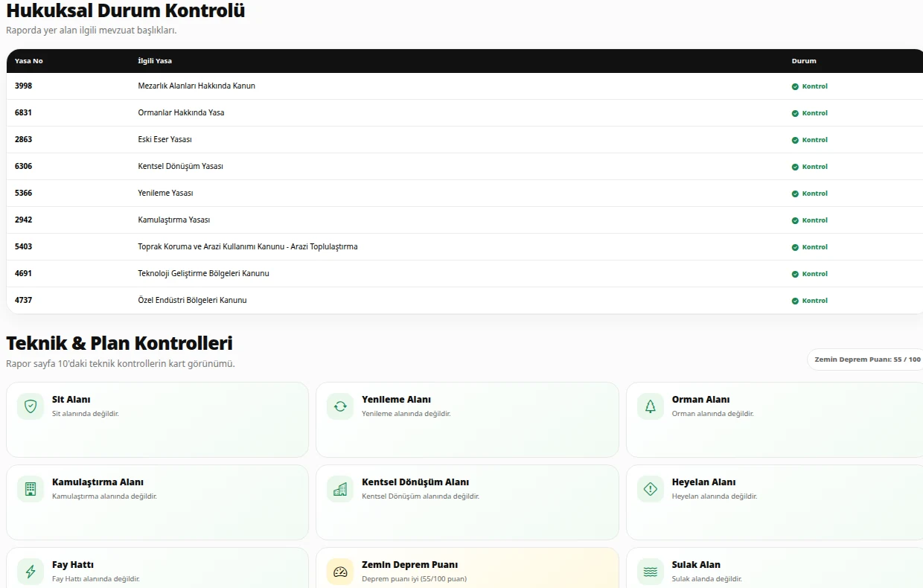Screen dimensions: 923x588
Task: Click the green check icon in row 2942
Action: point(795,220)
